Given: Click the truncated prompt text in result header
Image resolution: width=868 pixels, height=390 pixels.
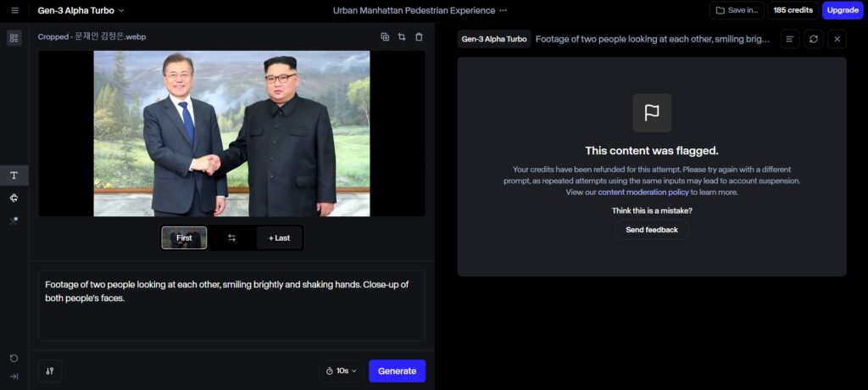Looking at the screenshot, I should click(653, 39).
